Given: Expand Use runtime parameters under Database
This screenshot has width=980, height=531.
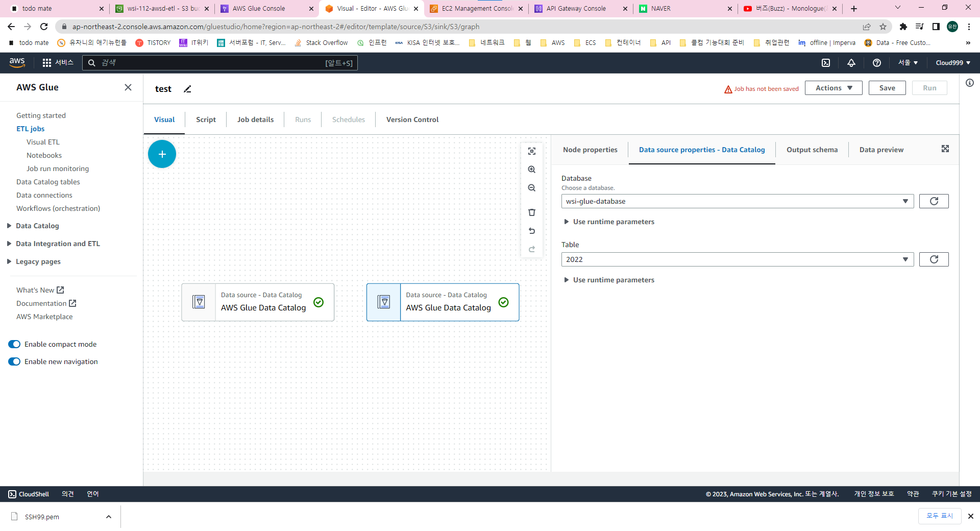Looking at the screenshot, I should point(609,222).
